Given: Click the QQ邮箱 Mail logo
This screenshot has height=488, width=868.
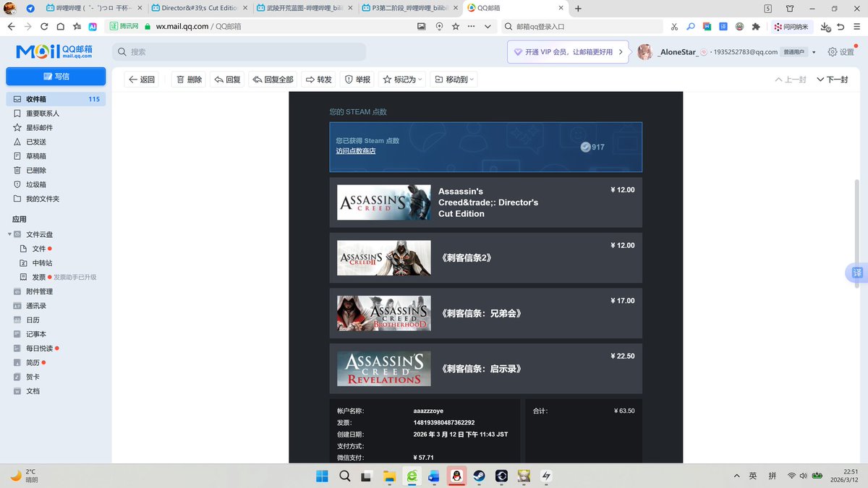Looking at the screenshot, I should [54, 51].
